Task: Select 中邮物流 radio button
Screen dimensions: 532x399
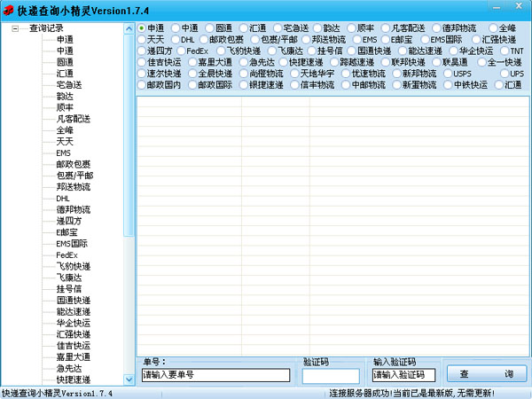Action: coord(346,85)
